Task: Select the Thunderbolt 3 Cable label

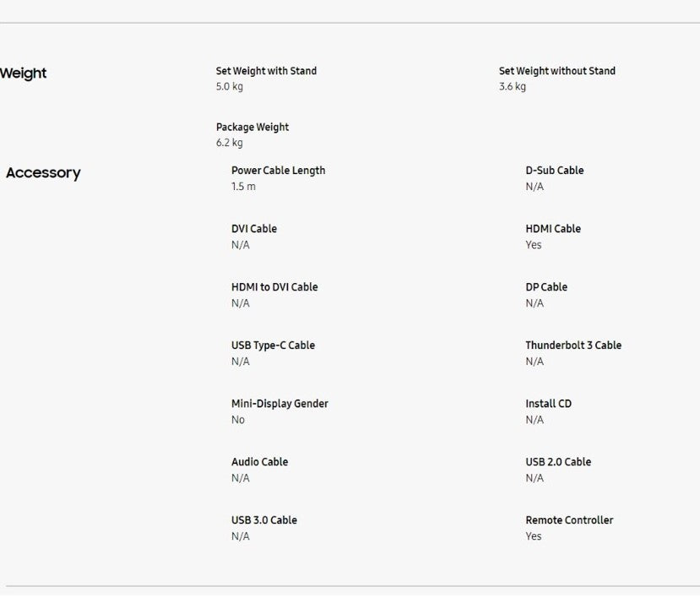Action: tap(572, 345)
